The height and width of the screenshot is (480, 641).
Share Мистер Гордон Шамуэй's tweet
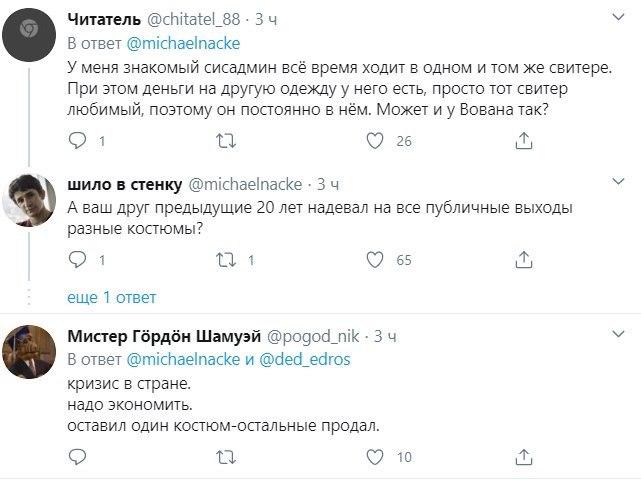[520, 457]
